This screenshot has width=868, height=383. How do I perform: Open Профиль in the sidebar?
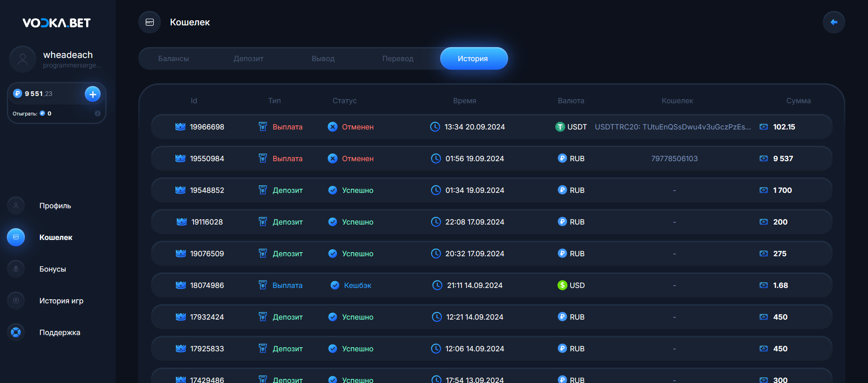55,206
